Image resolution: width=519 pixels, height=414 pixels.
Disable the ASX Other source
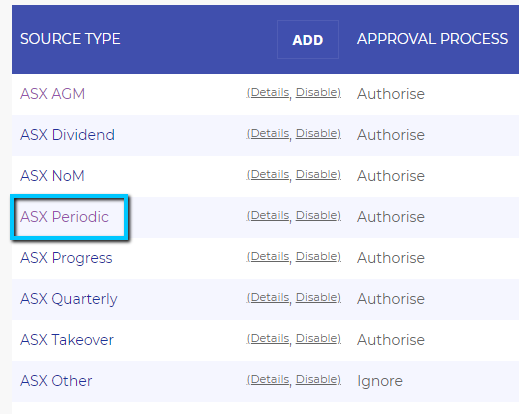click(x=317, y=379)
